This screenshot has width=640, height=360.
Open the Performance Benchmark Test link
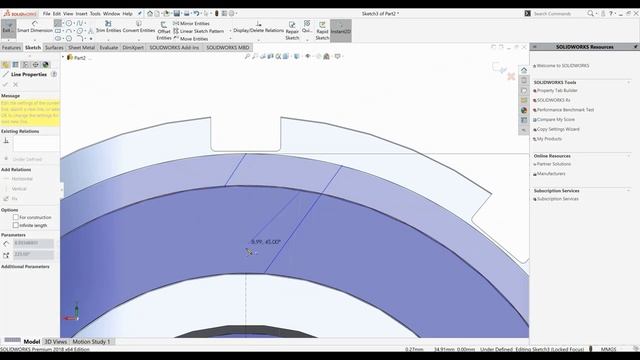pos(565,110)
